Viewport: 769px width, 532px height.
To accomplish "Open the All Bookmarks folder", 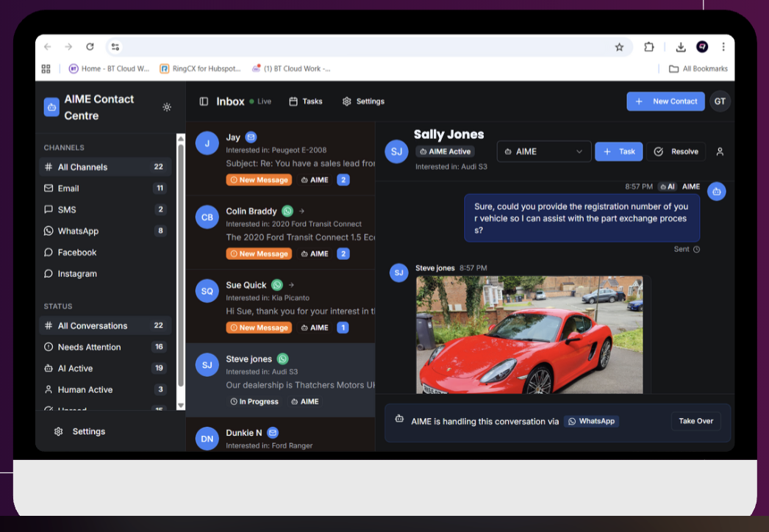I will pos(698,69).
